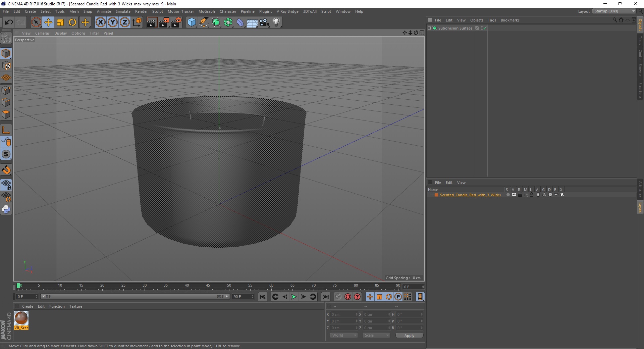Select the Rotate tool in toolbar
Screen dimensions: 644x349
point(72,22)
